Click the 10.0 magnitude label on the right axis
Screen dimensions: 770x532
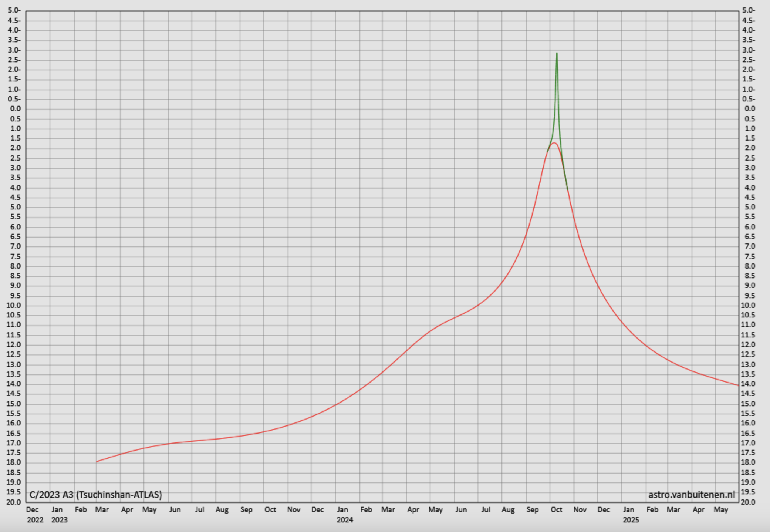pos(748,305)
